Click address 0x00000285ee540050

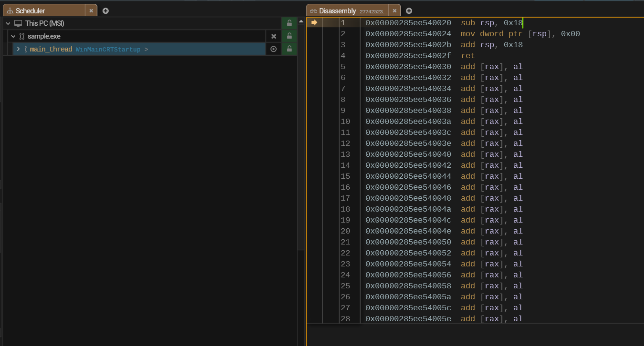pyautogui.click(x=408, y=242)
